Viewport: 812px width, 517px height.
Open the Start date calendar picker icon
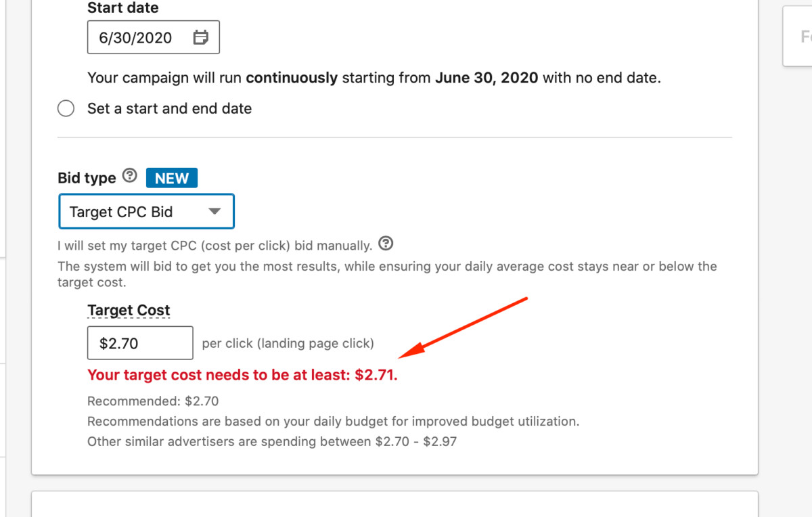(x=200, y=37)
